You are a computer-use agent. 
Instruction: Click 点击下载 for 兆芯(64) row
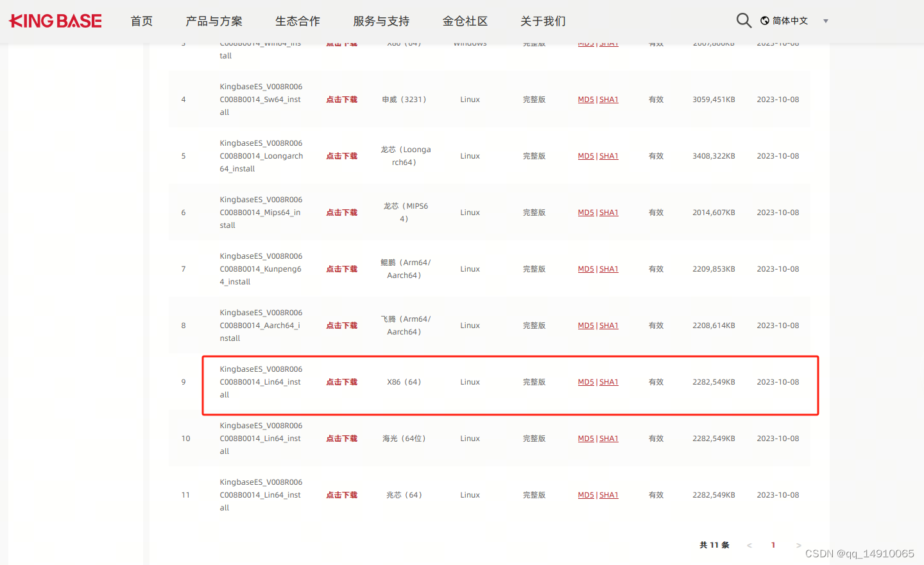tap(342, 495)
